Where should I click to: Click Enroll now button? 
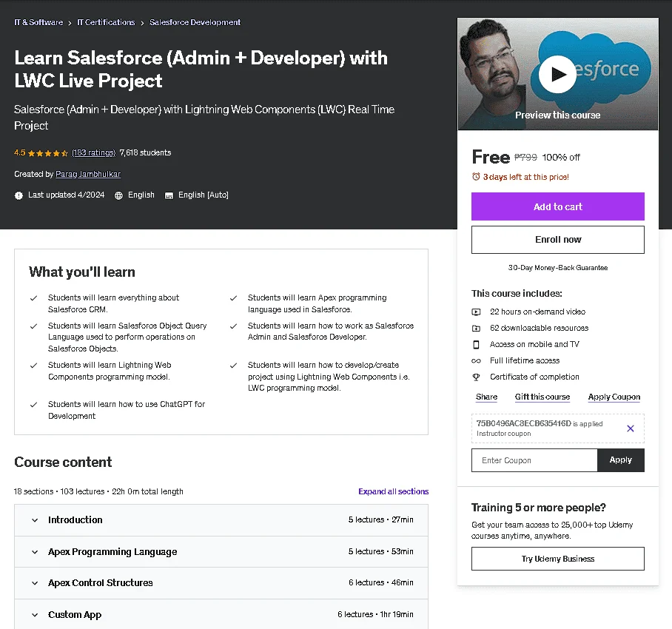coord(557,240)
